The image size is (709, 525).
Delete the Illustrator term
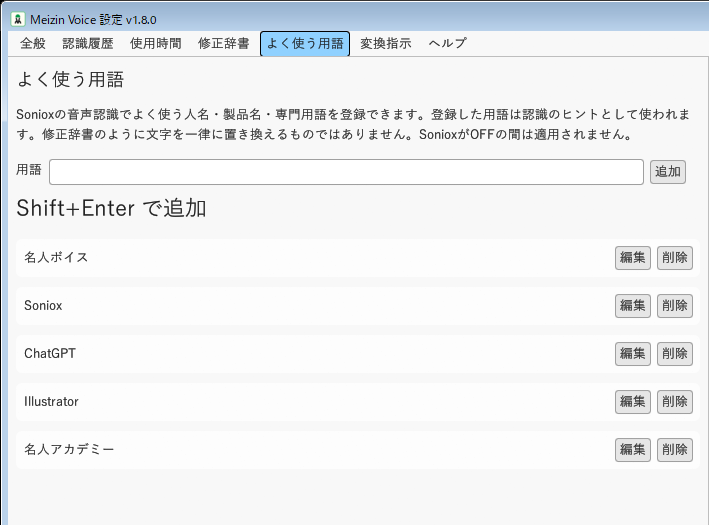pos(675,402)
